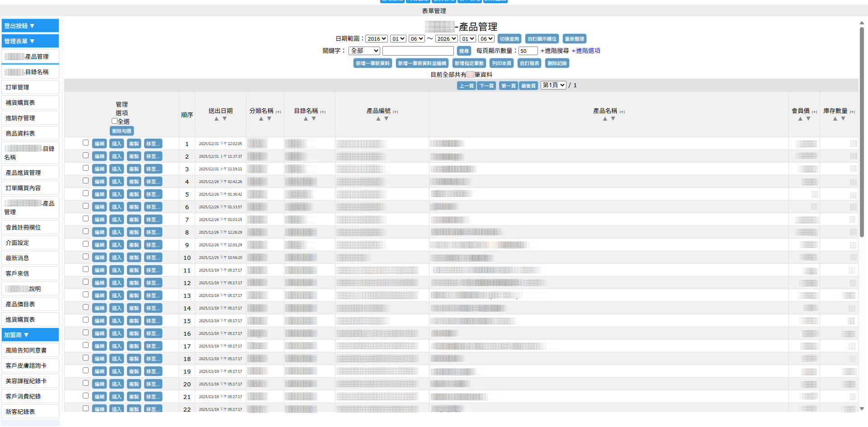The height and width of the screenshot is (427, 868).
Task: Tick the checkbox for row 20
Action: coord(85,383)
